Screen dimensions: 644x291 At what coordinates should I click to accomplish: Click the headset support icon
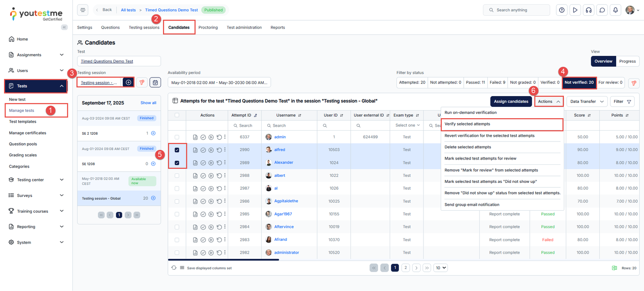[588, 10]
